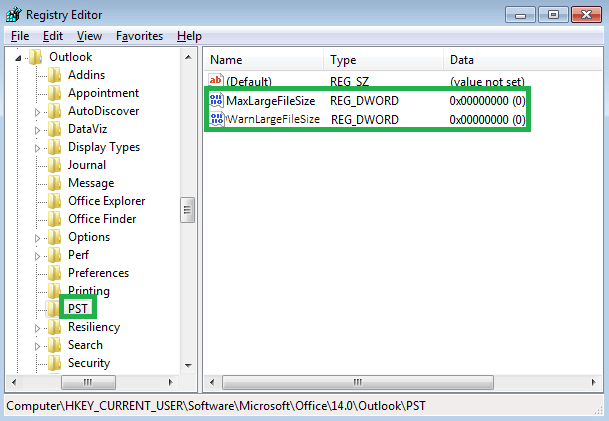Click values pane horizontal scroll left arrow

click(212, 382)
